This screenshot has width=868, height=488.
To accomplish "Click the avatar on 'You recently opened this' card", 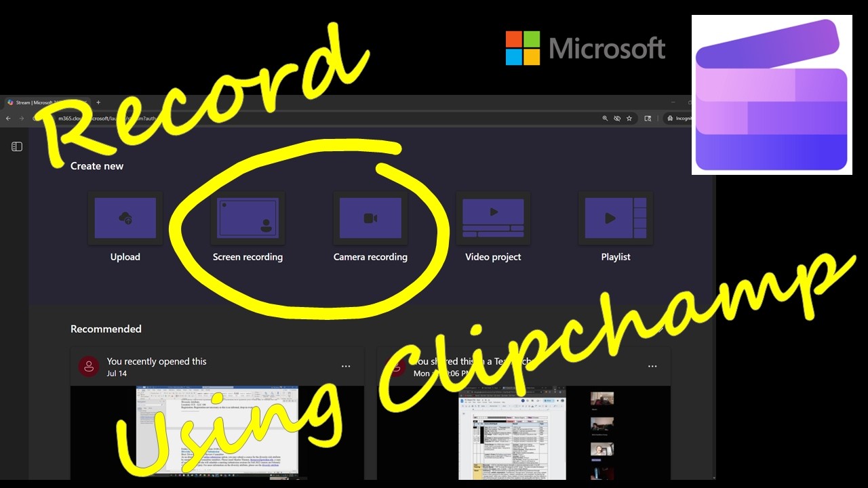I will tap(89, 367).
